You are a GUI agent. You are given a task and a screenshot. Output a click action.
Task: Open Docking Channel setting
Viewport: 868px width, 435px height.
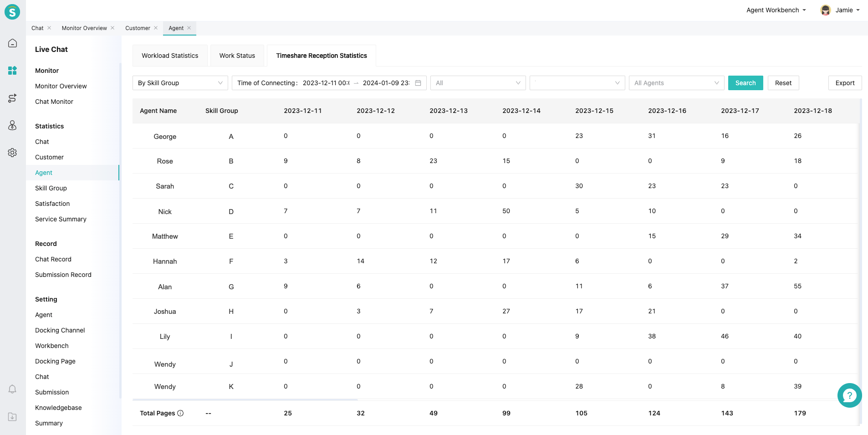pos(60,330)
